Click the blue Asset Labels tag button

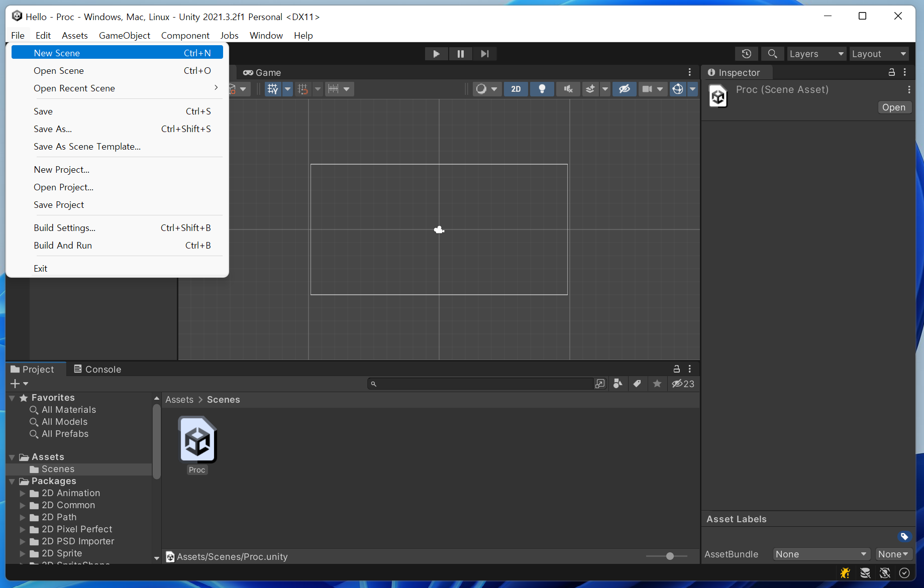tap(904, 537)
